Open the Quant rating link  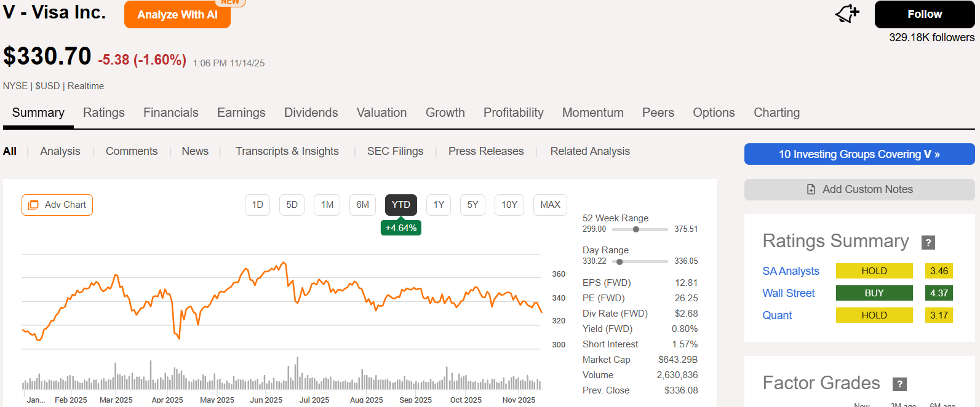point(777,315)
